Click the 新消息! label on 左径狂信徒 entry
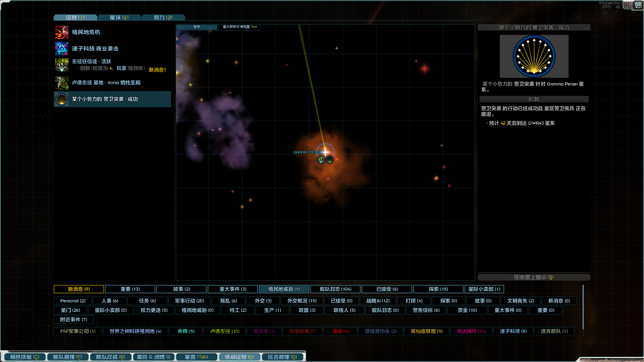This screenshot has height=362, width=644. tap(157, 70)
